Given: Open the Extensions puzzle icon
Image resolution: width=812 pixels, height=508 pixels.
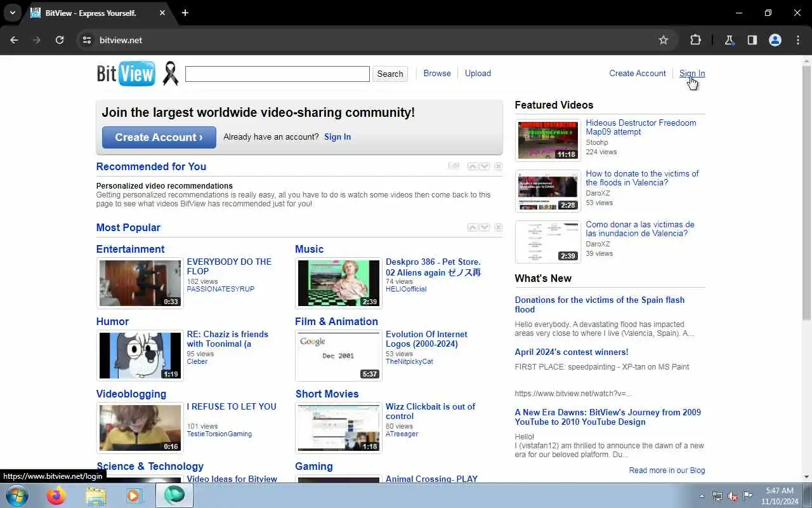Looking at the screenshot, I should click(695, 40).
